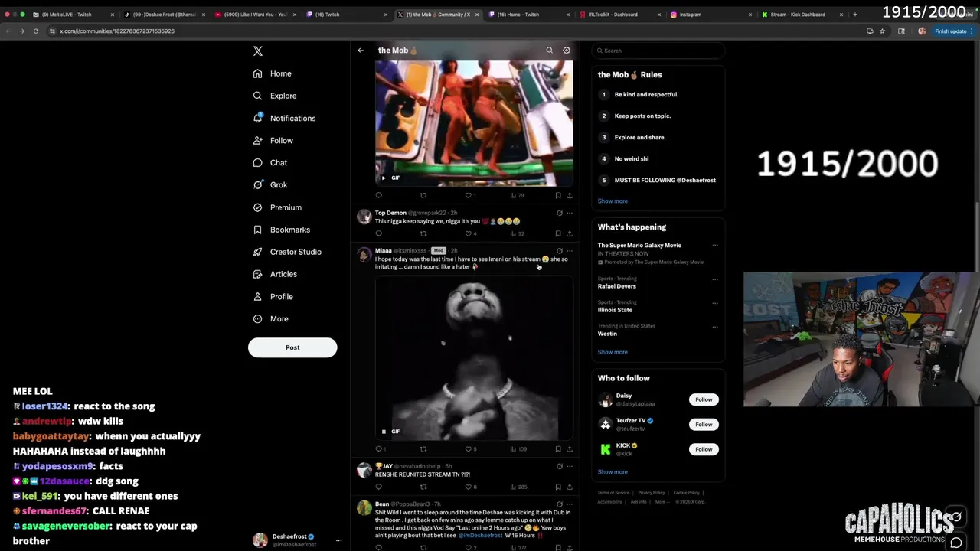Open the Rafael Devers trending topic
Screen dimensions: 980x551
tap(617, 286)
